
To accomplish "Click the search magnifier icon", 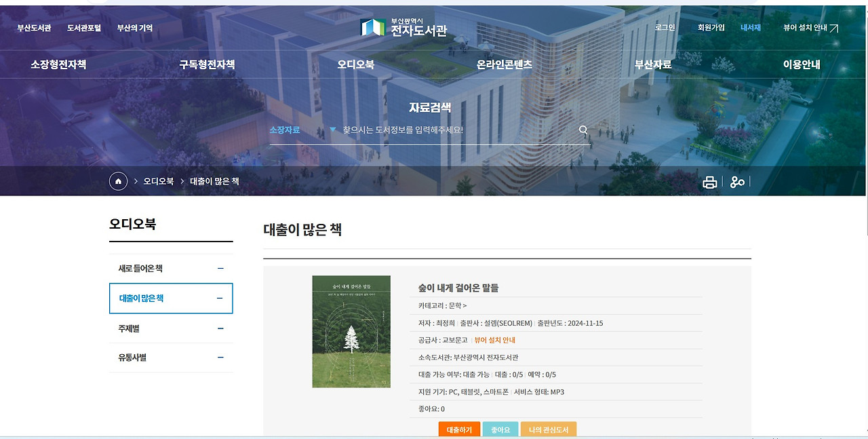I will (582, 130).
